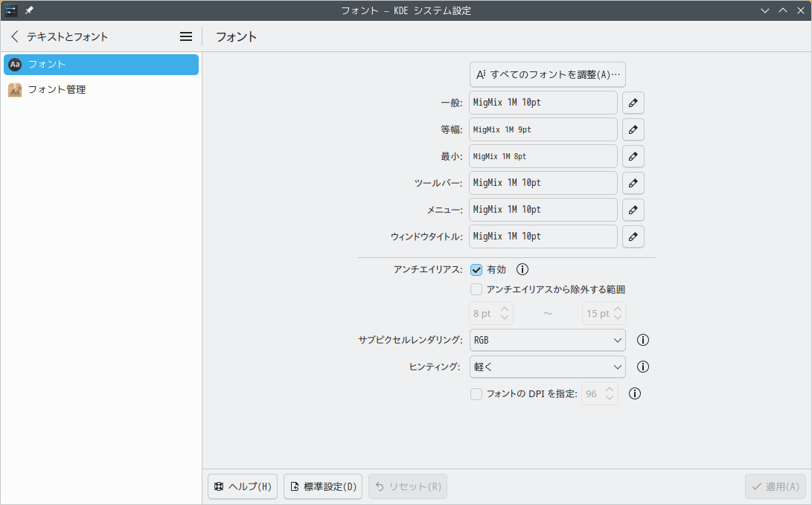The image size is (812, 505).
Task: Disable the アンチエイリアス 有効 checkbox
Action: [476, 269]
